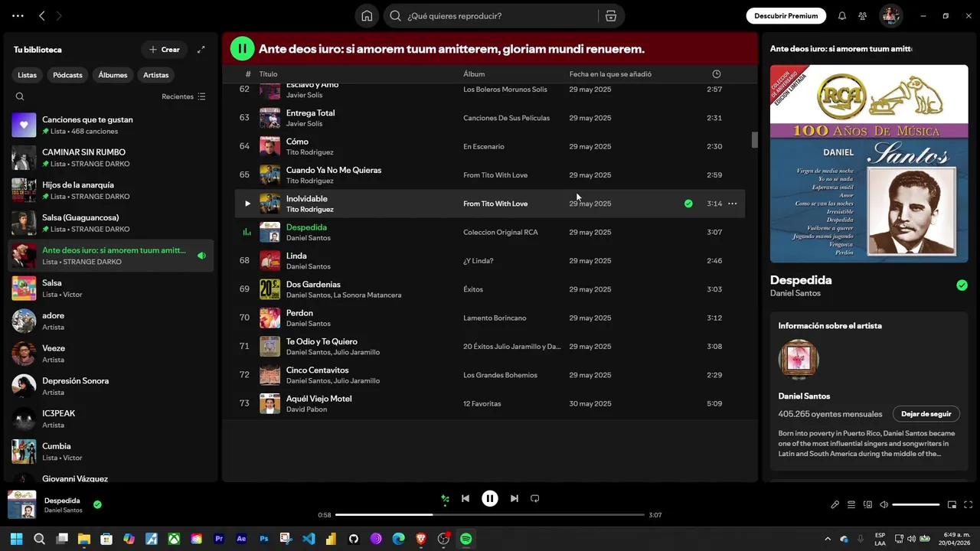The height and width of the screenshot is (551, 980).
Task: Toggle repeat in player controls
Action: [x=535, y=499]
